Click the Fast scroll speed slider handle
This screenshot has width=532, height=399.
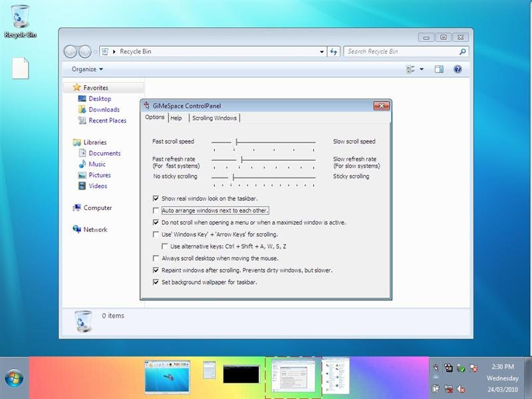tap(237, 142)
